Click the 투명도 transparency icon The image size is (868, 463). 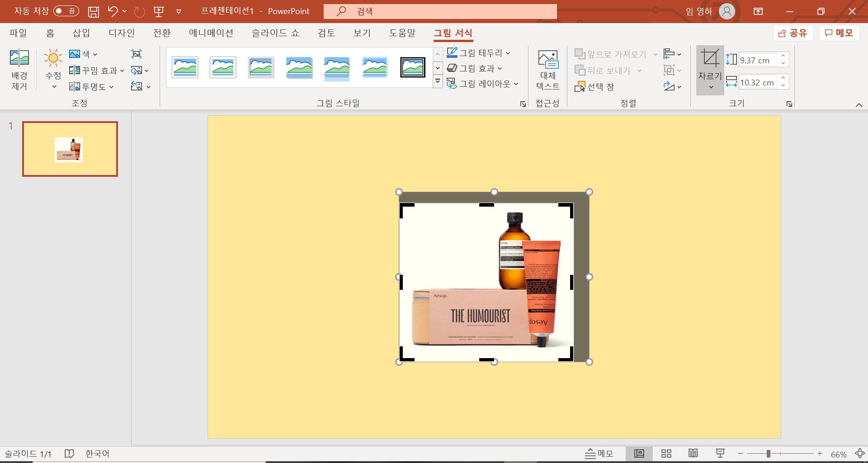75,86
